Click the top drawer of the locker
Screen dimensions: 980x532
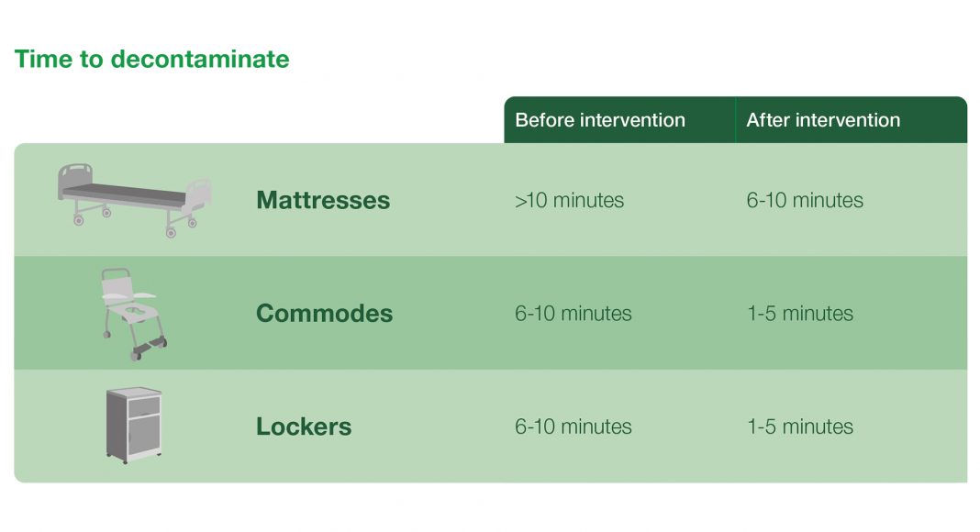142,405
